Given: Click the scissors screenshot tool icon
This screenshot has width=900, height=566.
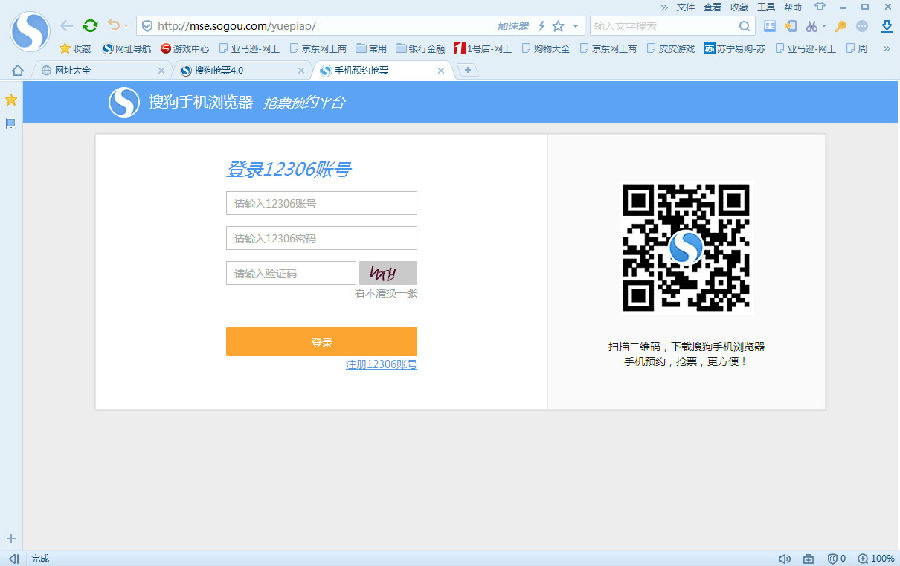Looking at the screenshot, I should coord(811,26).
